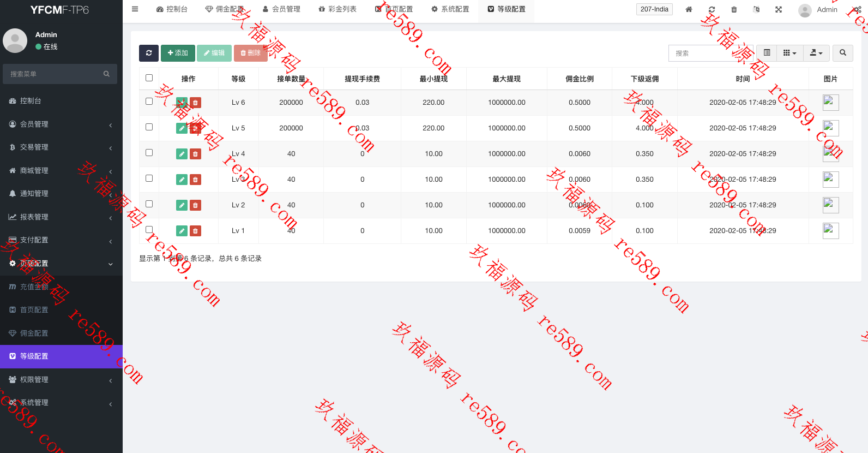Check the Lv 2 row checkbox

(149, 204)
